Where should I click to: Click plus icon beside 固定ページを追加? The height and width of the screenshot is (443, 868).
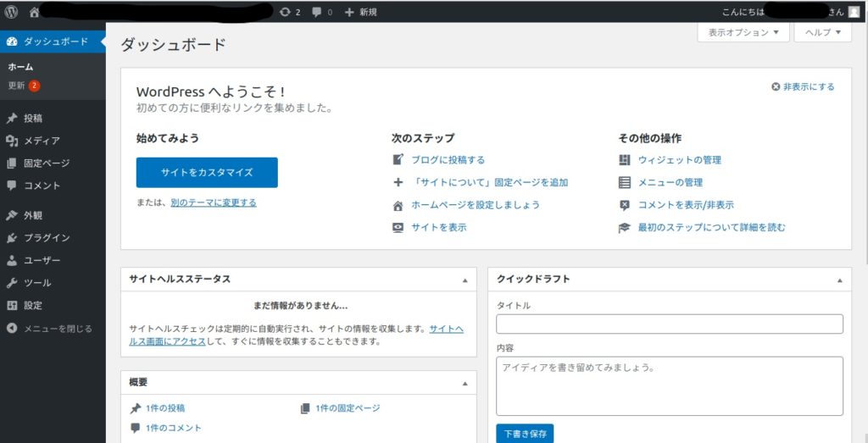(398, 182)
